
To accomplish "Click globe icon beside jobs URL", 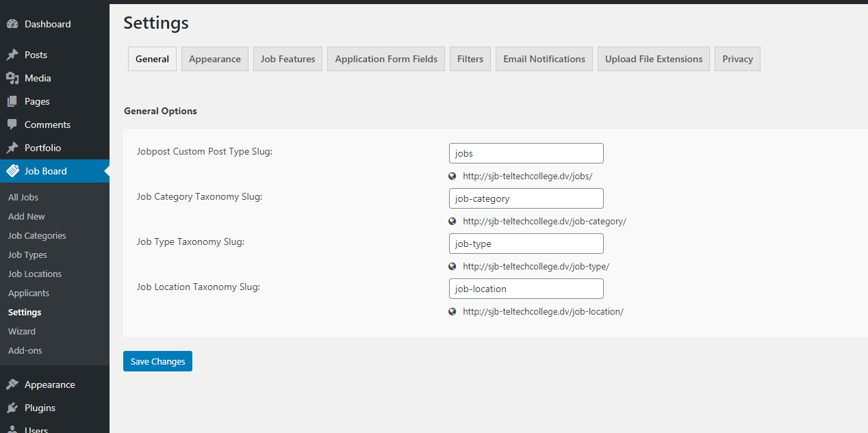I will [x=452, y=176].
